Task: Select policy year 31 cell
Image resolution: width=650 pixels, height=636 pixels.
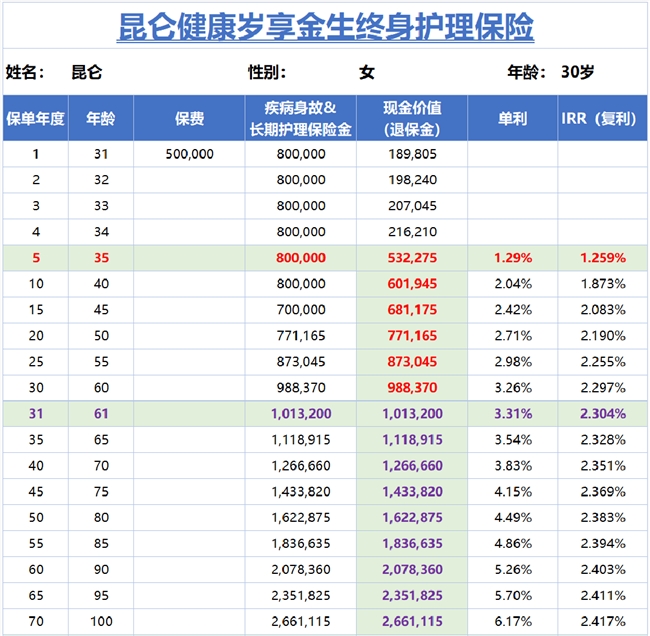Action: (36, 414)
